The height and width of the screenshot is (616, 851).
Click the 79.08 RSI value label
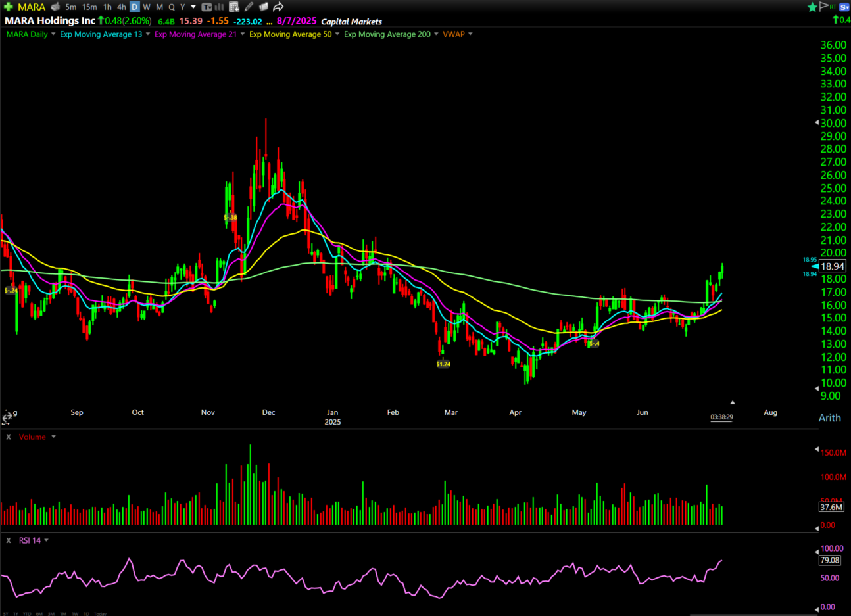pos(830,560)
